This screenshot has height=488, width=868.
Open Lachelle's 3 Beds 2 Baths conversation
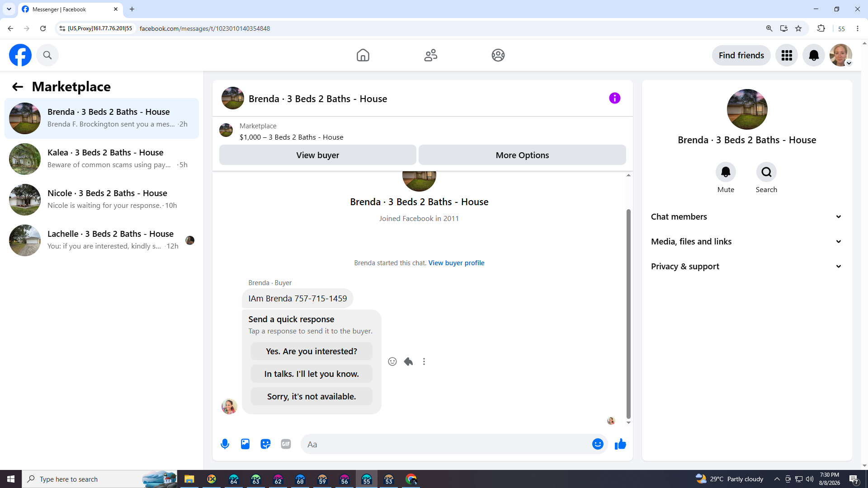click(102, 240)
